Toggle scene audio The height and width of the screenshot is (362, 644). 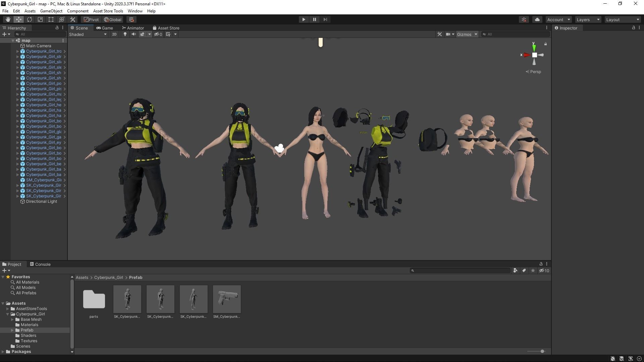tap(133, 34)
